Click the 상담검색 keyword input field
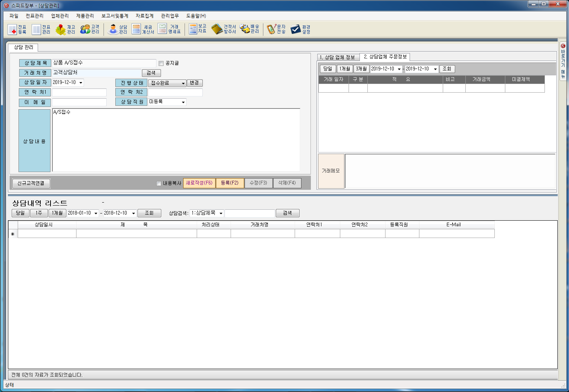The image size is (569, 392). coord(249,214)
